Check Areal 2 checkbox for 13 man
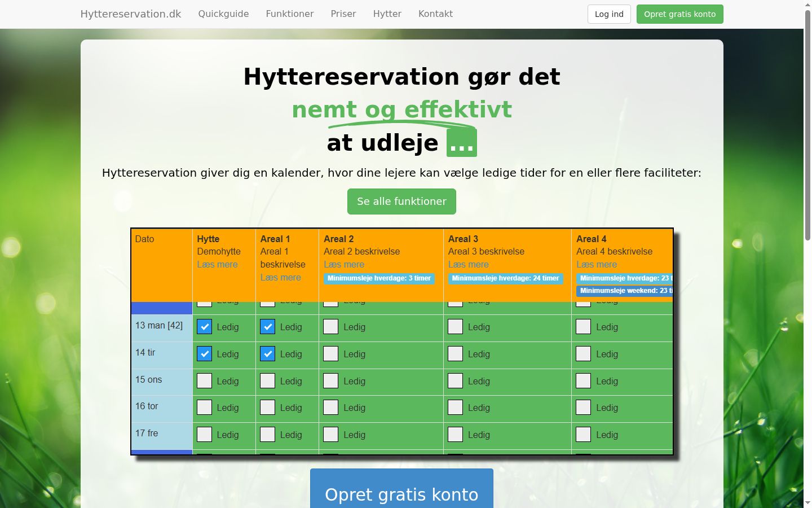This screenshot has height=508, width=812. click(x=331, y=327)
